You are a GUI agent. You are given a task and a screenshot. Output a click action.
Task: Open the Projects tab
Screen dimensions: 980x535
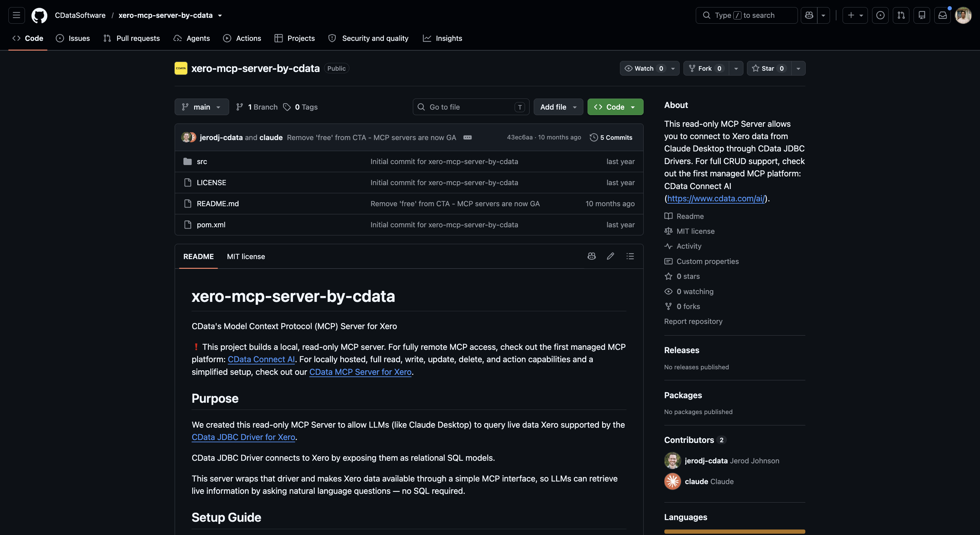pos(295,38)
